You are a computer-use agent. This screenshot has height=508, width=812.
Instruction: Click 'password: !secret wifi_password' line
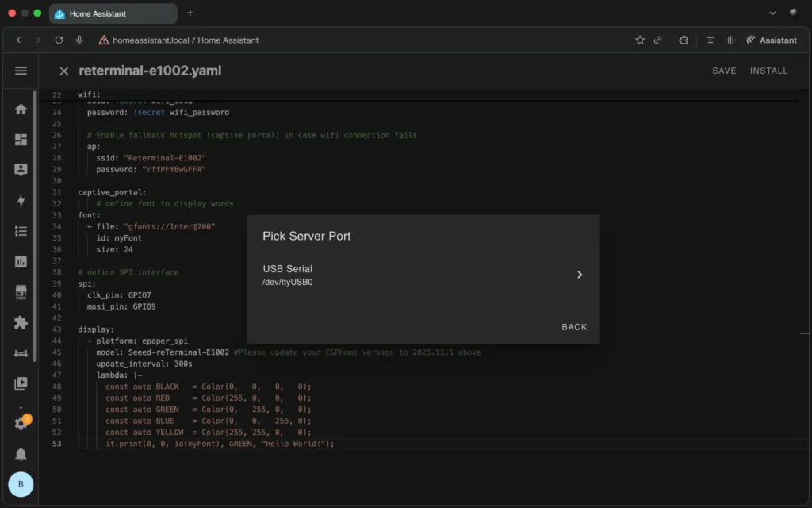158,112
